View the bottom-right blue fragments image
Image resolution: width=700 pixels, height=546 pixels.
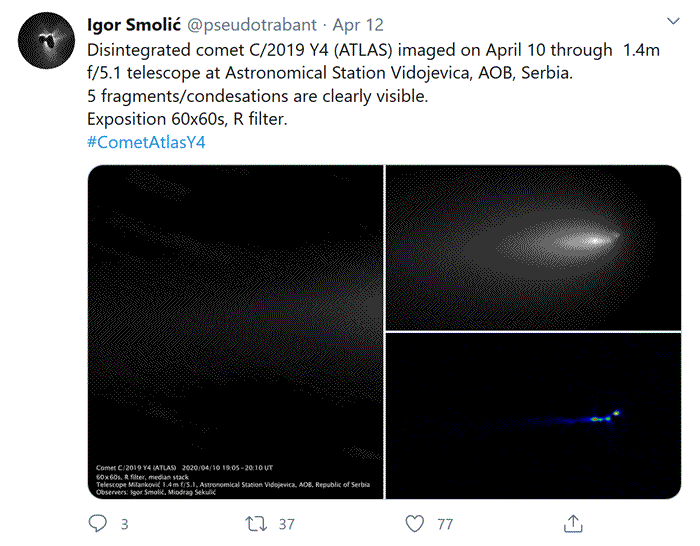click(533, 415)
